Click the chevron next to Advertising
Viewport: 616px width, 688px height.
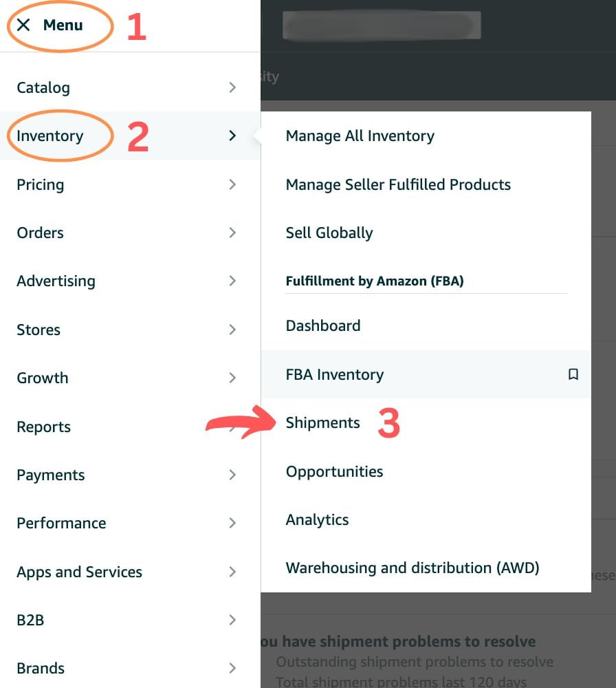coord(232,281)
